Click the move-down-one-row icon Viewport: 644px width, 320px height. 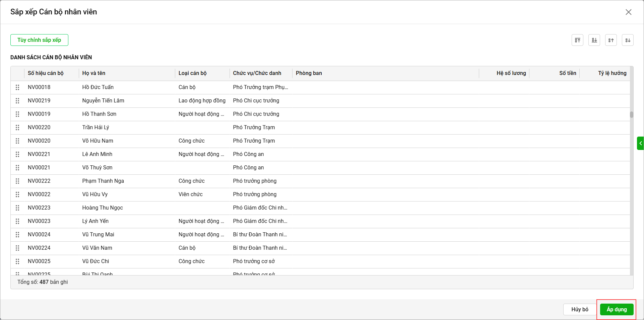628,40
